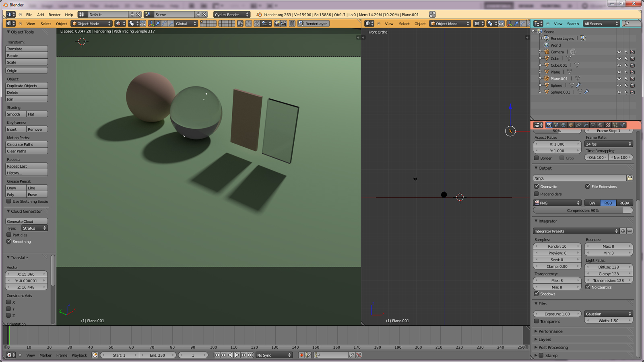Enable snap during transform magnet icon

pos(257,24)
